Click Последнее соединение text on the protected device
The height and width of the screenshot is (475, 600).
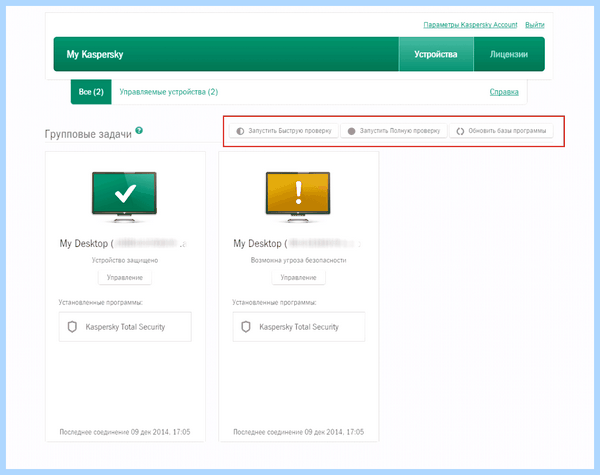point(125,432)
